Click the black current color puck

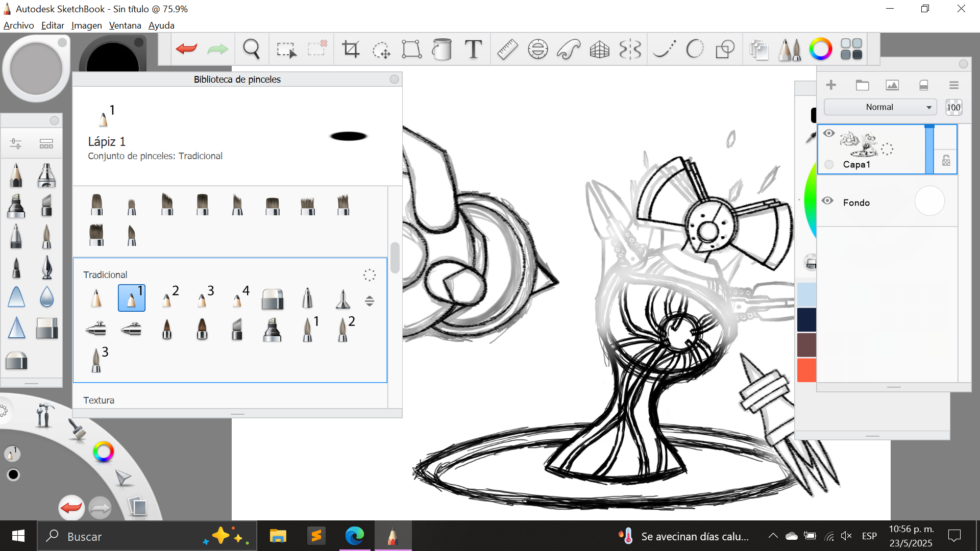[13, 475]
